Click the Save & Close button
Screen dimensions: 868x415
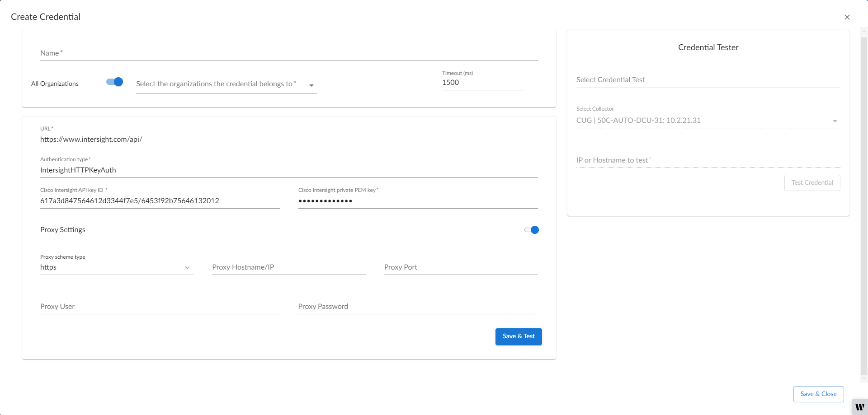coord(818,394)
